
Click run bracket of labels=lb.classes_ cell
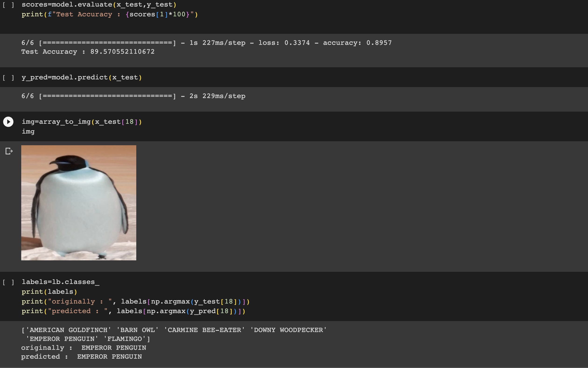[8, 282]
